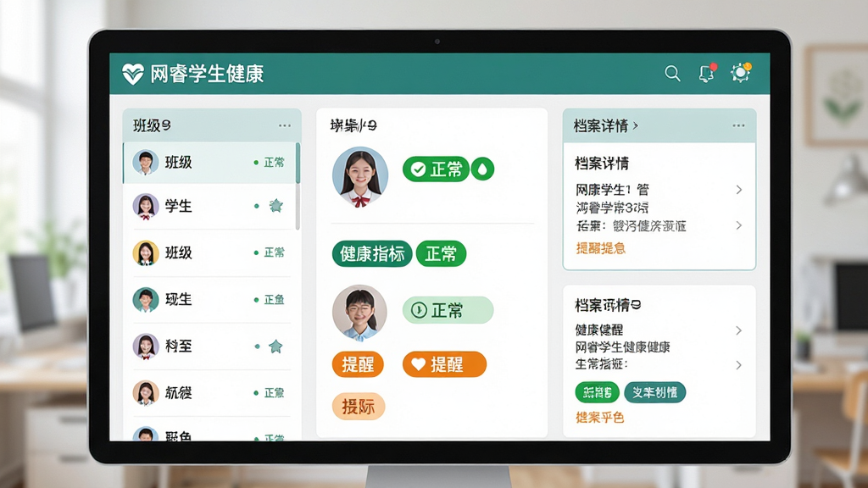Click the class list vertical scrollbar

298,186
